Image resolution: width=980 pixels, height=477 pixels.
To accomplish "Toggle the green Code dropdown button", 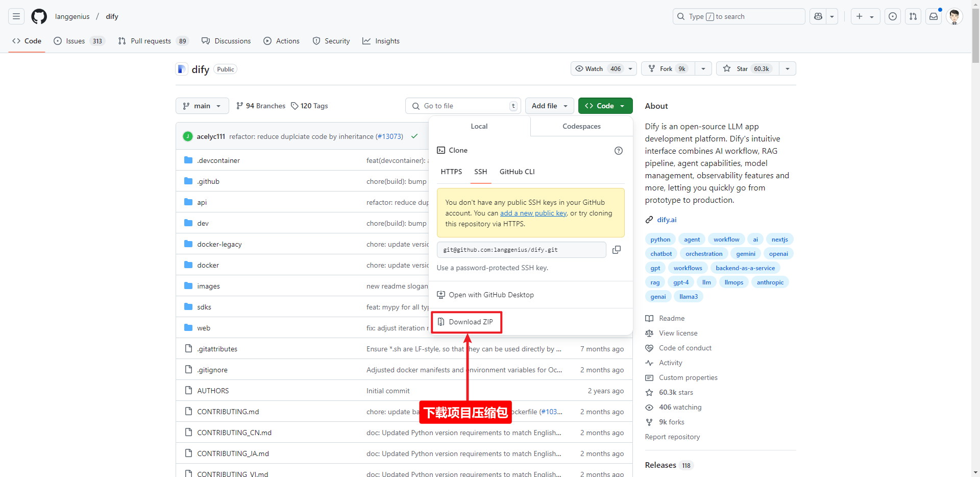I will 605,106.
